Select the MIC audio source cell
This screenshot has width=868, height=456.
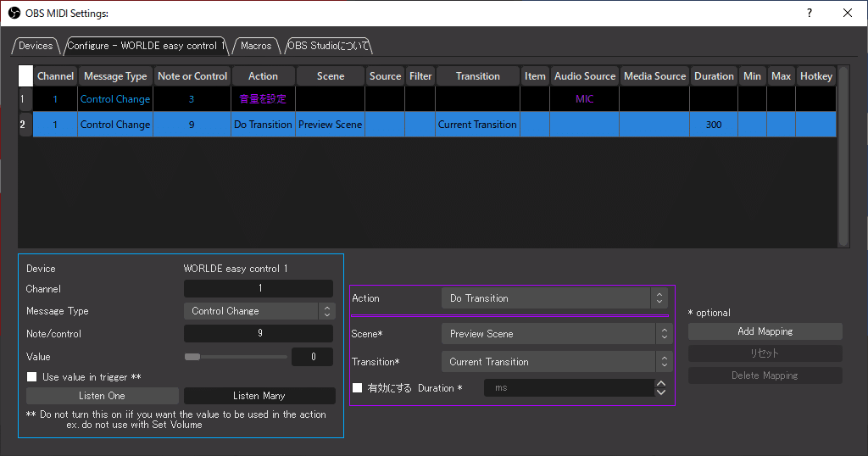(585, 99)
